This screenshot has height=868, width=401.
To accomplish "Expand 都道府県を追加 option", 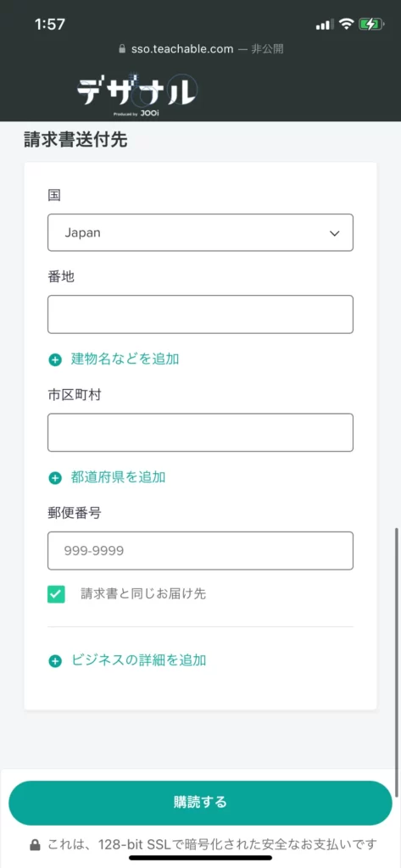I will point(118,477).
